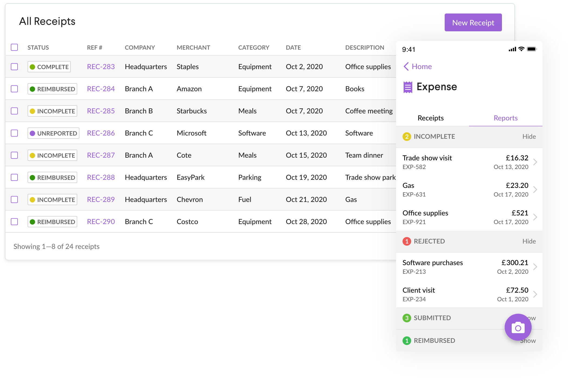583x392 pixels.
Task: Check the select-all checkbox in table header
Action: coord(14,47)
